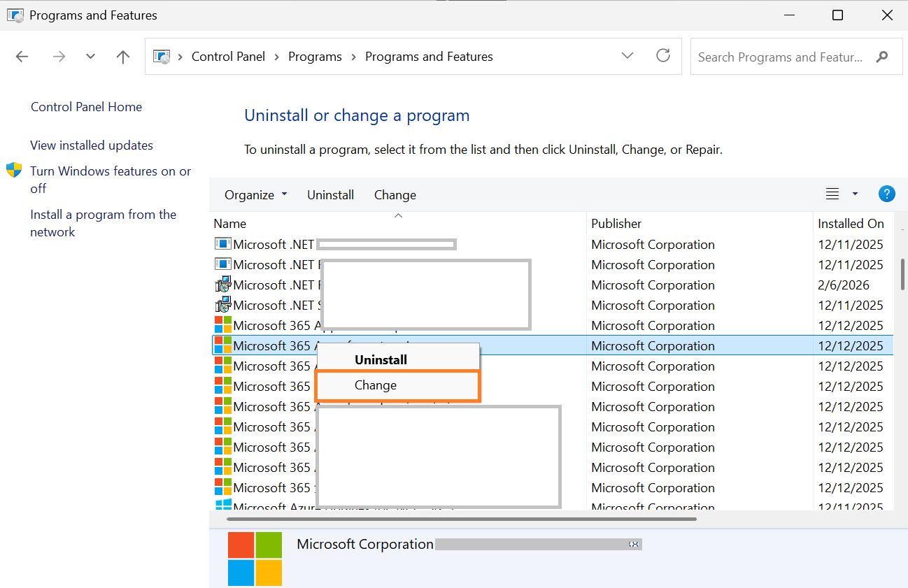Sort by the Installed On column header
The width and height of the screenshot is (908, 588).
click(851, 224)
